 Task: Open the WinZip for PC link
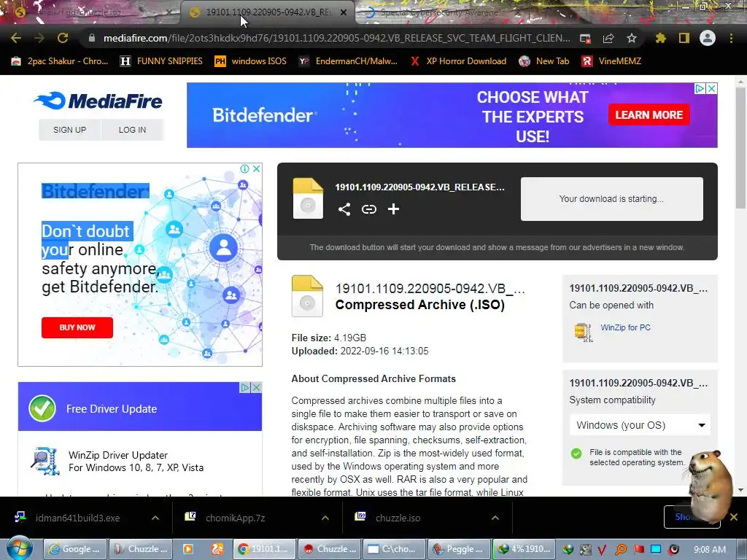tap(625, 327)
